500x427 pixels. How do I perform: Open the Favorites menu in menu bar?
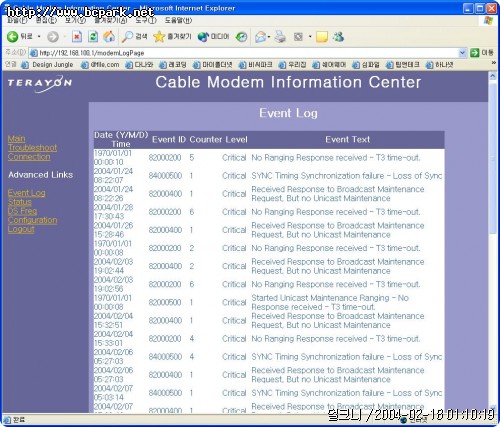pyautogui.click(x=110, y=21)
